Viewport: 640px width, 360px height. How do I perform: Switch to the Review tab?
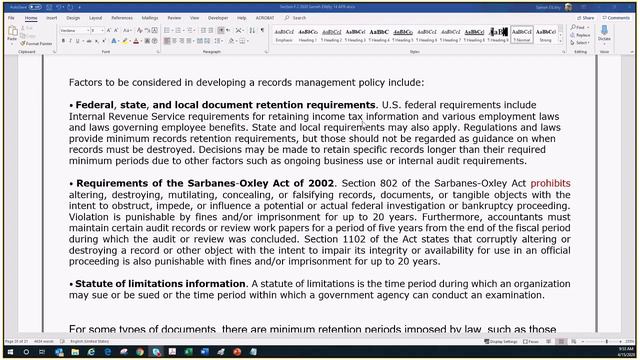tap(174, 18)
